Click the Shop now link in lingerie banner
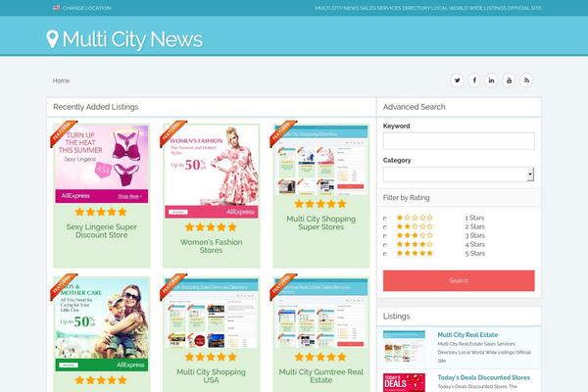Image resolution: width=588 pixels, height=392 pixels. 129,196
